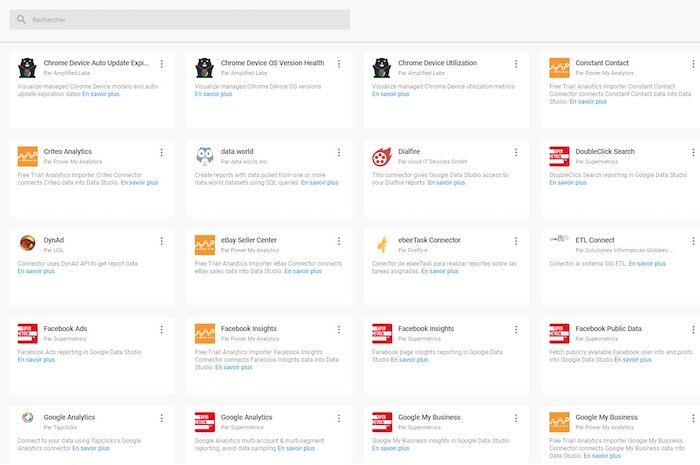The image size is (700, 465).
Task: Click the magnifier icon in the search bar
Action: point(21,20)
